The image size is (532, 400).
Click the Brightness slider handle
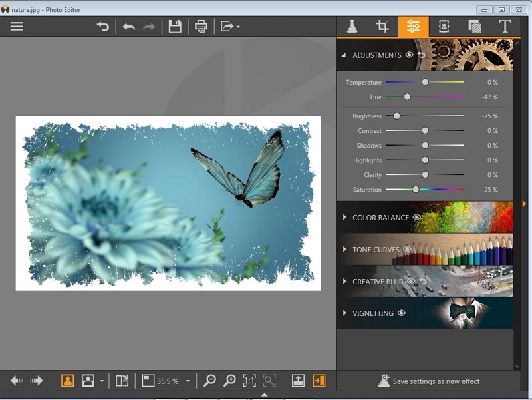pos(397,116)
